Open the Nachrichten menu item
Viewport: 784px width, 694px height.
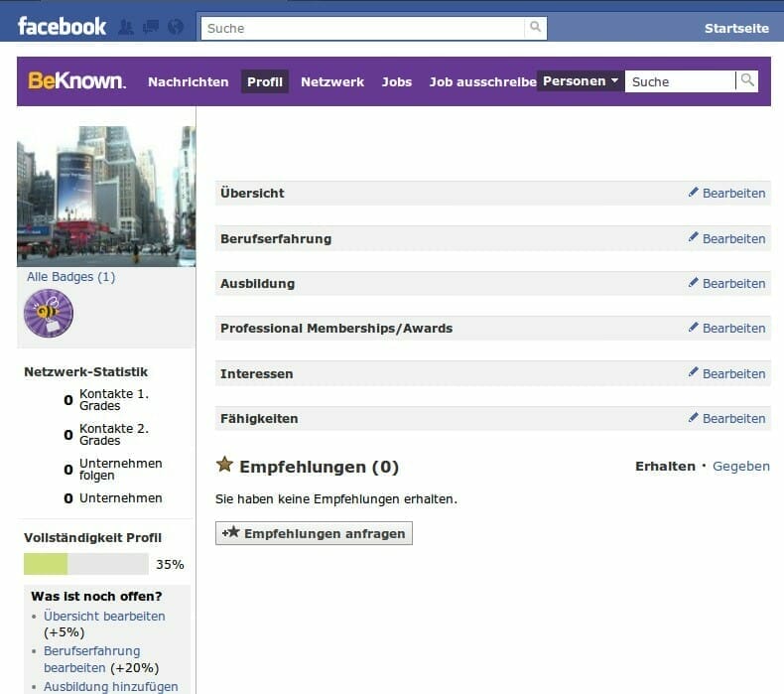[x=188, y=82]
